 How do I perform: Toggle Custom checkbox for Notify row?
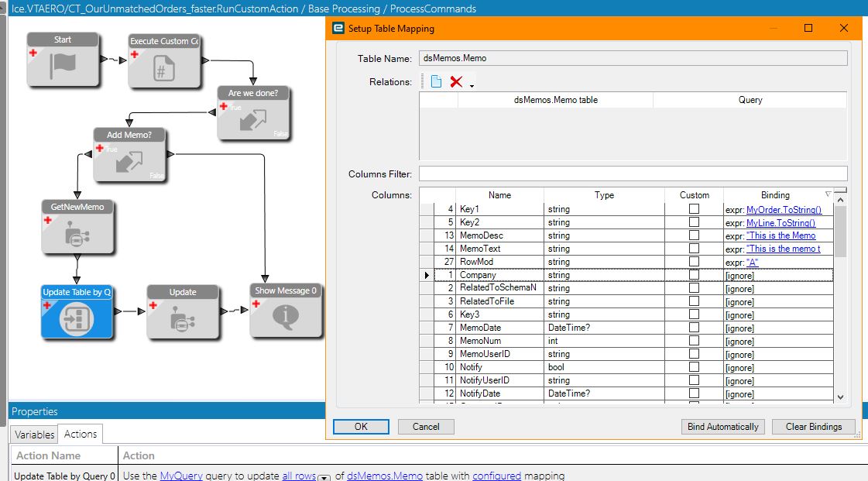694,367
